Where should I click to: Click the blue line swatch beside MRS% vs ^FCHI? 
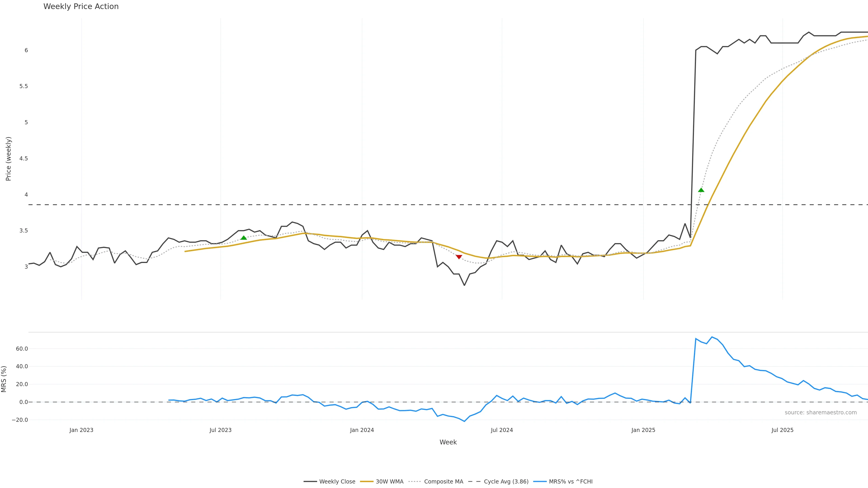540,482
